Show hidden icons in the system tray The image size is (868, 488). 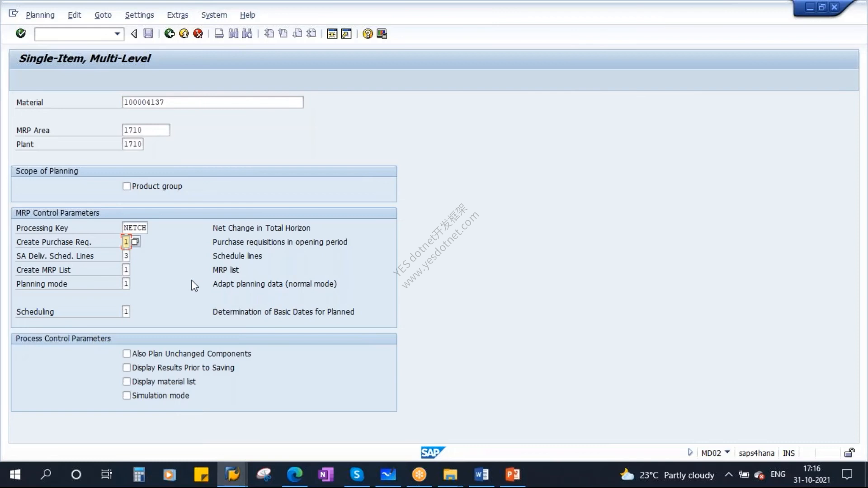(729, 474)
